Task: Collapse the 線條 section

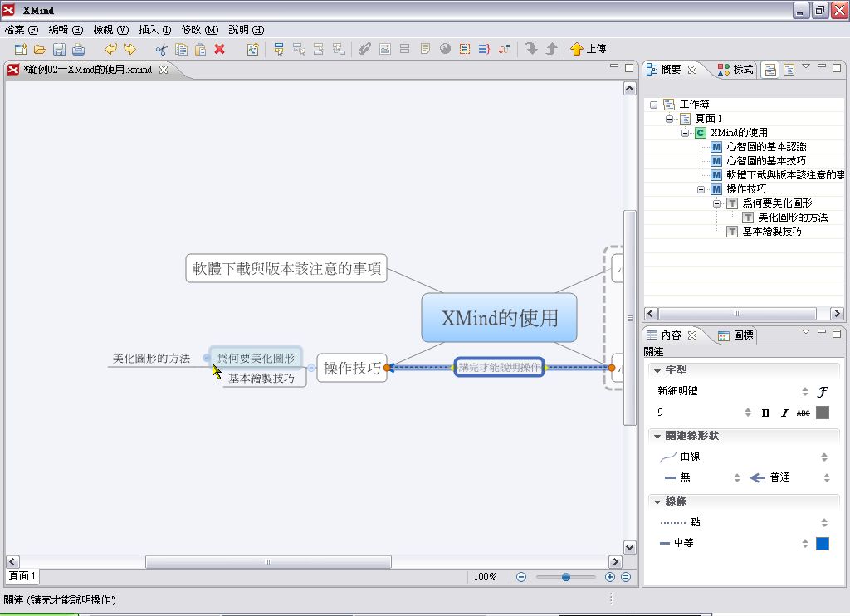Action: pyautogui.click(x=657, y=501)
